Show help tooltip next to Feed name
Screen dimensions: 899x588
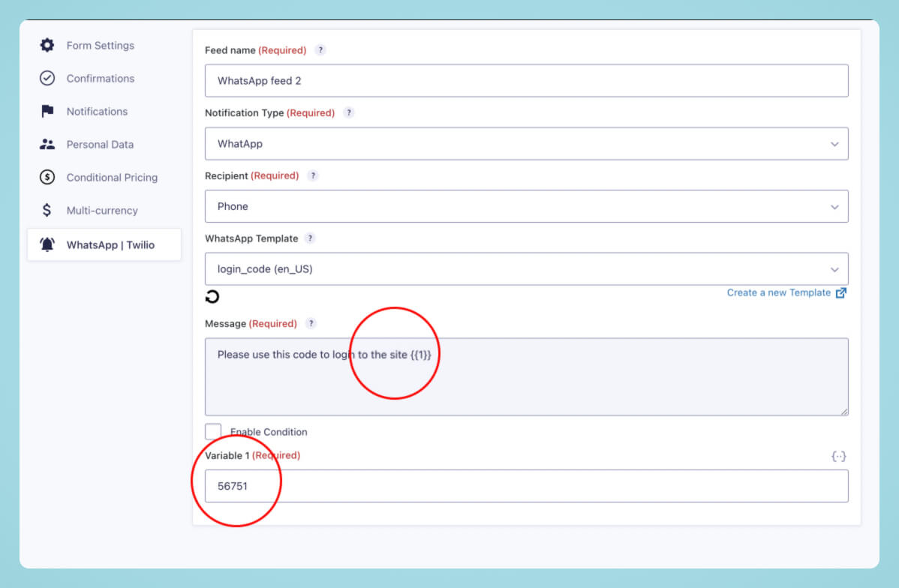320,50
